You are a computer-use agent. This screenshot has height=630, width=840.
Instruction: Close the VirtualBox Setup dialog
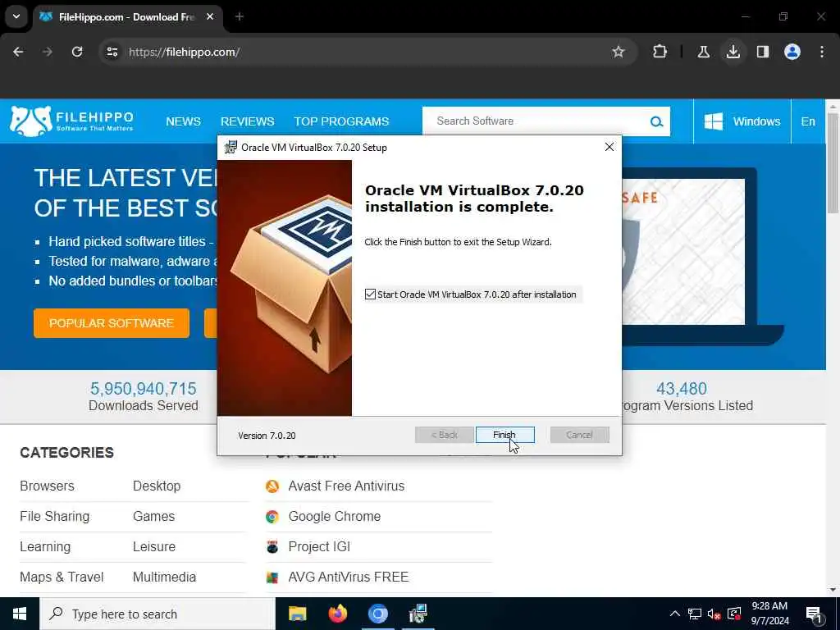(609, 148)
